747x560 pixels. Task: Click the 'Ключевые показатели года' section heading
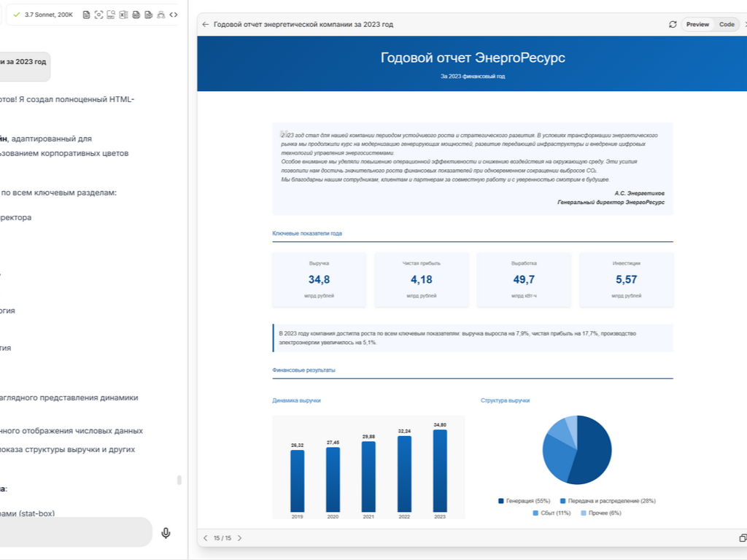point(307,233)
